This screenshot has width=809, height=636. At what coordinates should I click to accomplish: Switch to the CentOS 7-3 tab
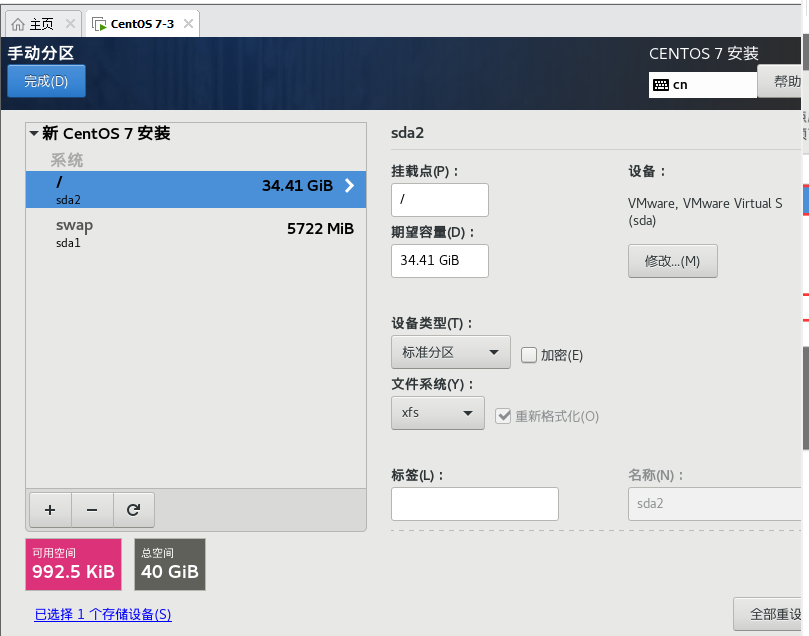coord(142,24)
